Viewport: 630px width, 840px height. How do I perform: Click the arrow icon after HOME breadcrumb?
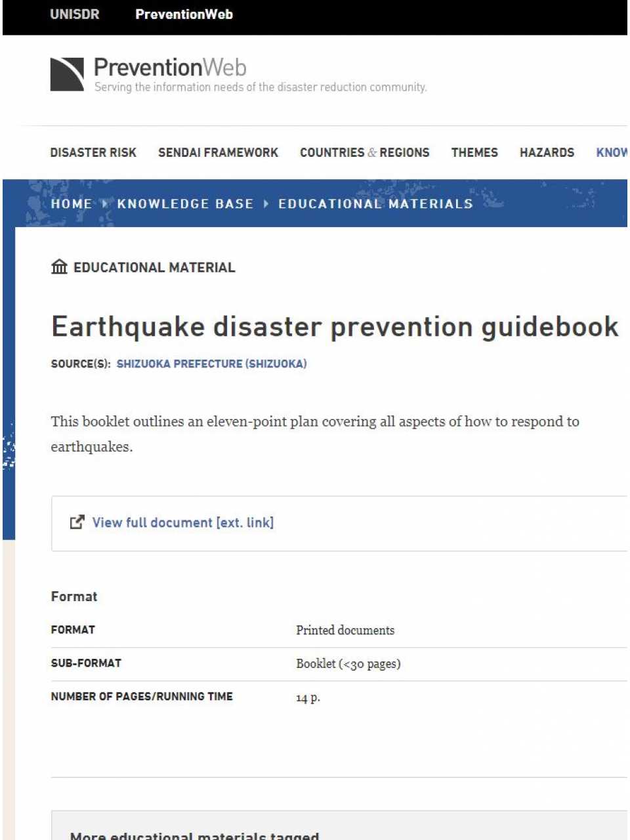pyautogui.click(x=103, y=203)
